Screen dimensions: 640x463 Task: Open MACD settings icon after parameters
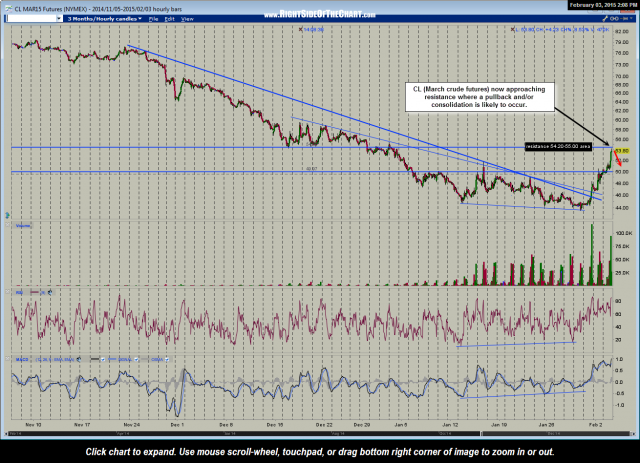[x=79, y=359]
